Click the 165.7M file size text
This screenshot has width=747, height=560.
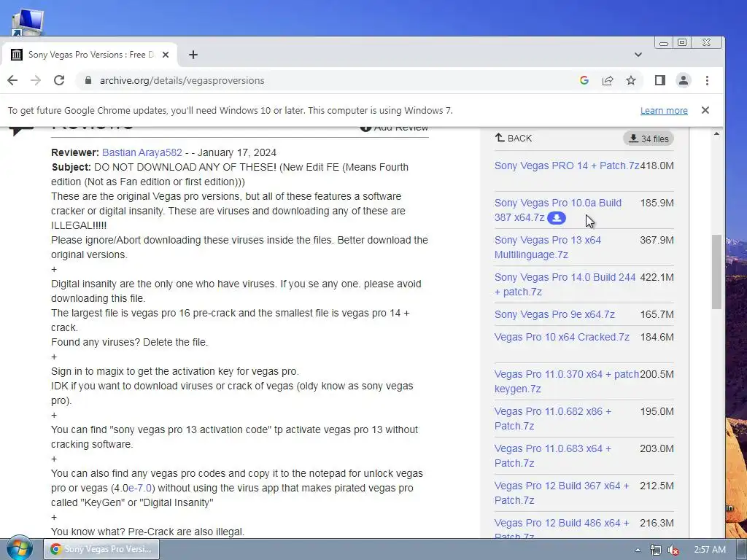click(x=657, y=314)
